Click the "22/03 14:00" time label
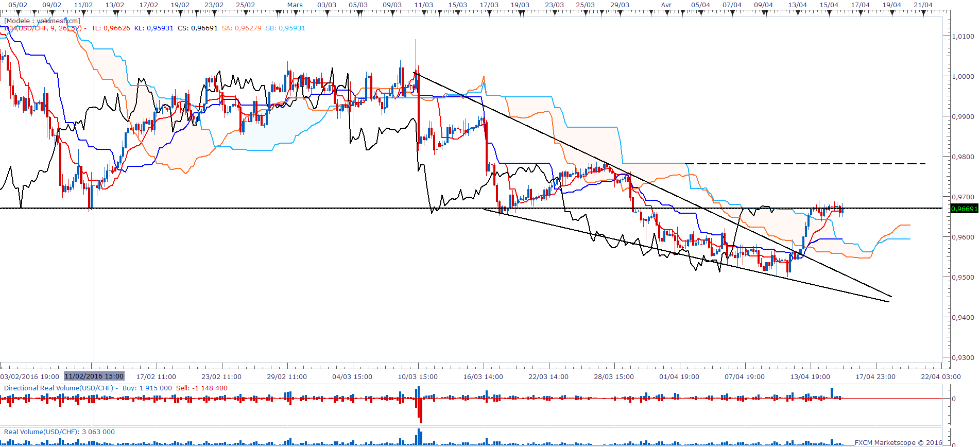Image resolution: width=980 pixels, height=447 pixels. [548, 377]
